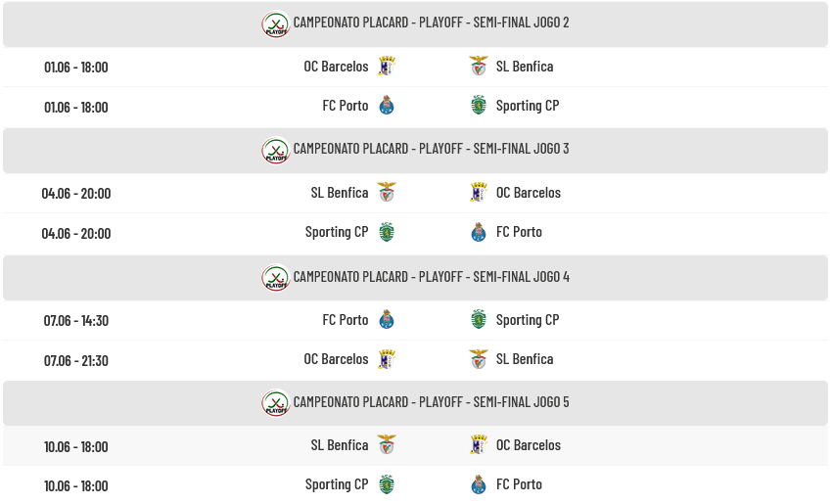Select the OC Barcelos name in the 07.06 21:30 match
The image size is (832, 504).
(x=336, y=359)
